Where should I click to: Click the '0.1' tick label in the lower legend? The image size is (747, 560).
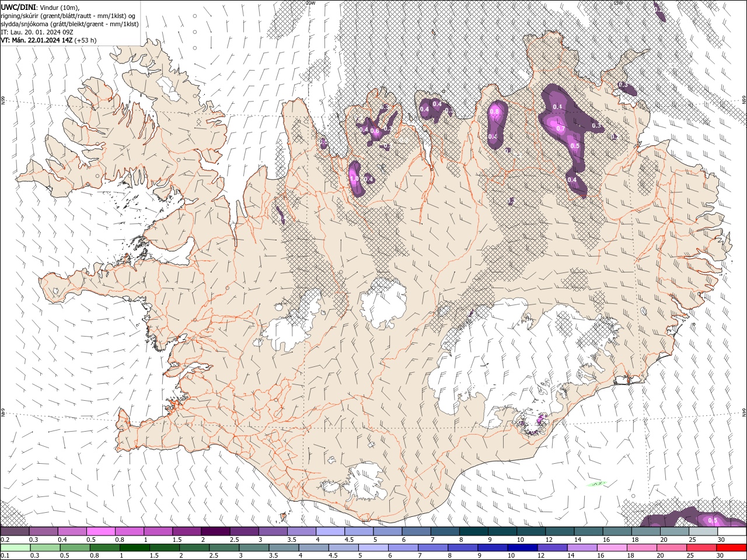pyautogui.click(x=5, y=556)
